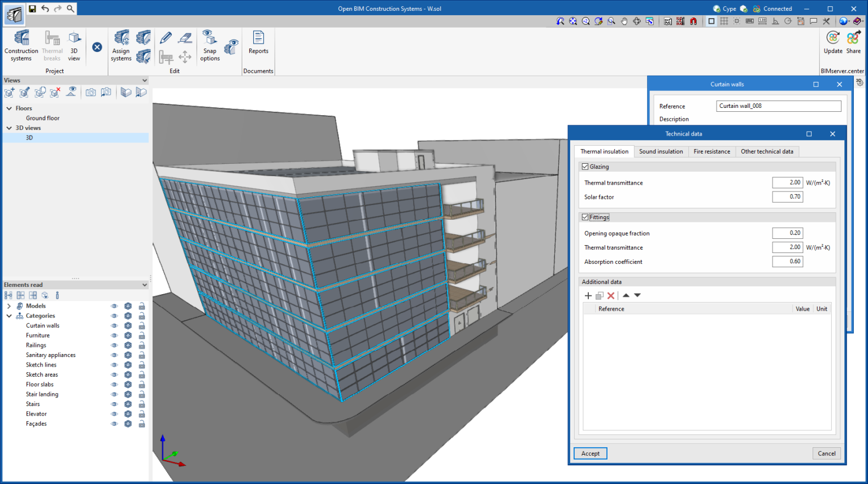
Task: Select the Construction systems tool
Action: click(21, 45)
